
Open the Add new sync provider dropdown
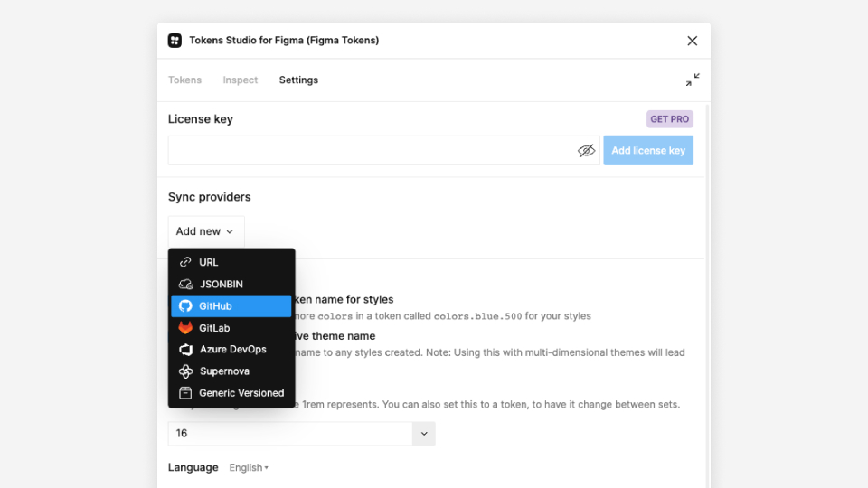[x=205, y=231]
